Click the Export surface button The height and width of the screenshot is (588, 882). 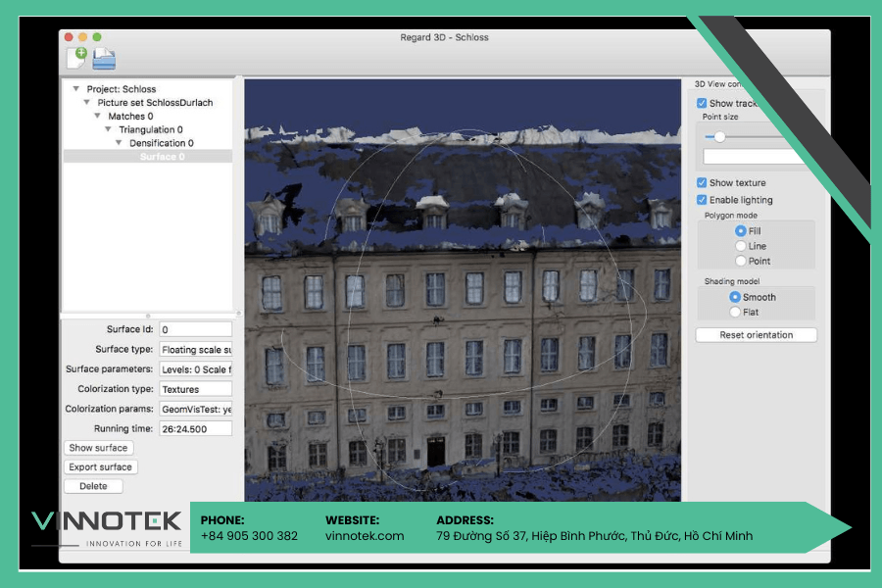101,467
